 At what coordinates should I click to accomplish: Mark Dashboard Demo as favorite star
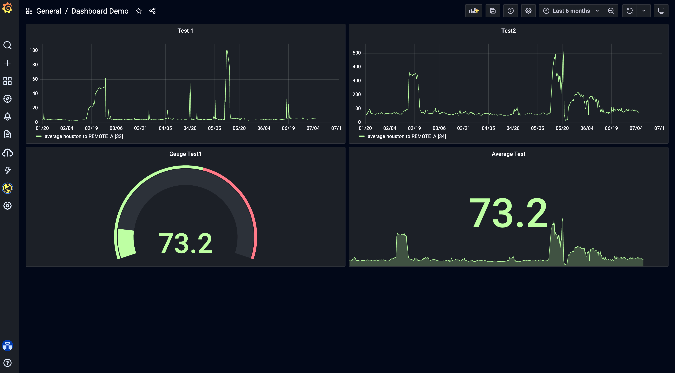click(139, 11)
